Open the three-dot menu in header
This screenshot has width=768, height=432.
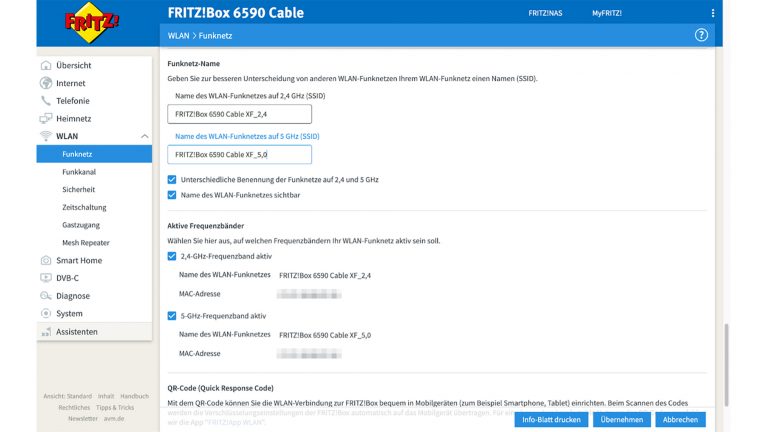tap(713, 13)
